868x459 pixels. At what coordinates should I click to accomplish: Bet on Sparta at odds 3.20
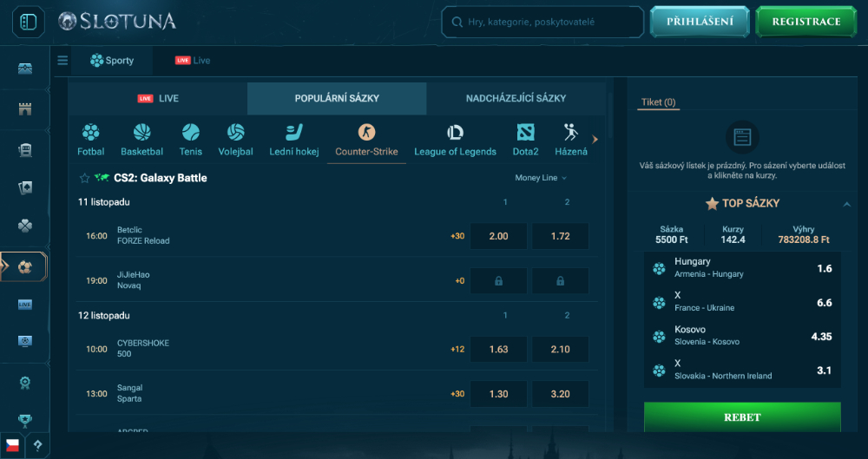[560, 394]
